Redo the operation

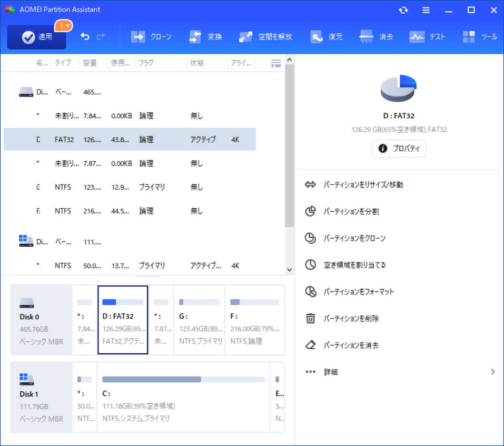[x=100, y=37]
